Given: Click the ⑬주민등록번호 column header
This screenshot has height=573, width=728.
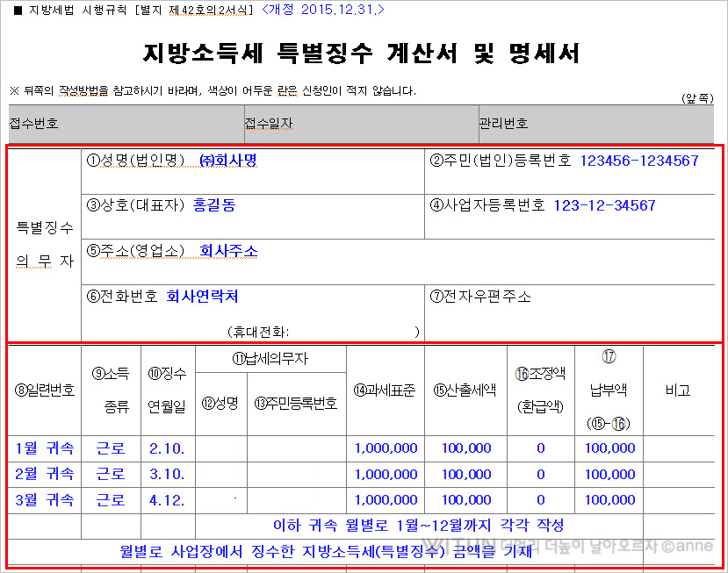Looking at the screenshot, I should coord(296,404).
